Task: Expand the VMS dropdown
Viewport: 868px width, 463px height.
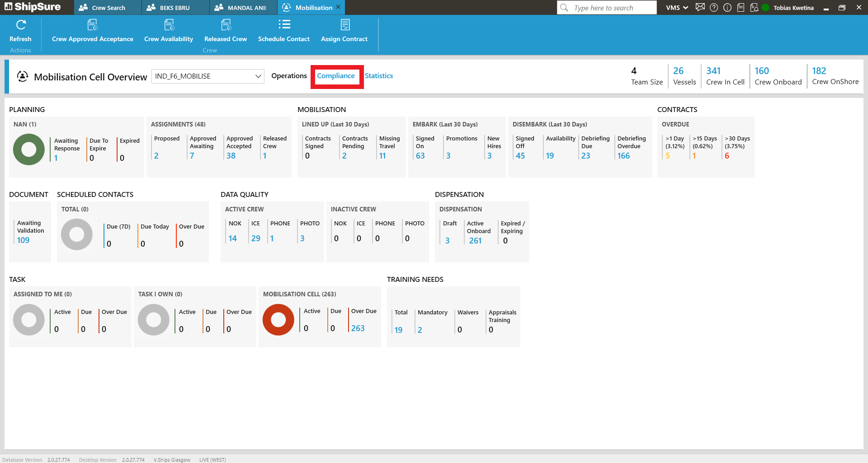Action: pyautogui.click(x=677, y=8)
